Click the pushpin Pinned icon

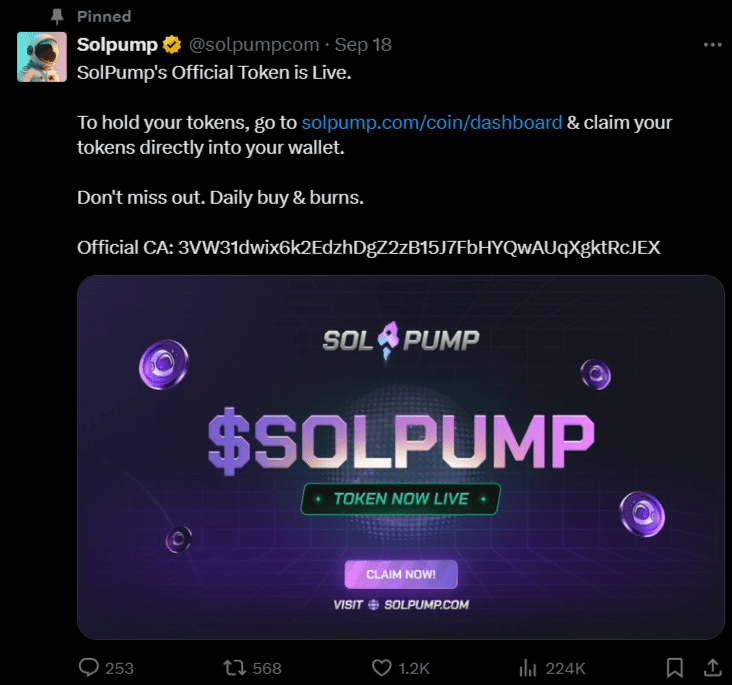[x=57, y=17]
